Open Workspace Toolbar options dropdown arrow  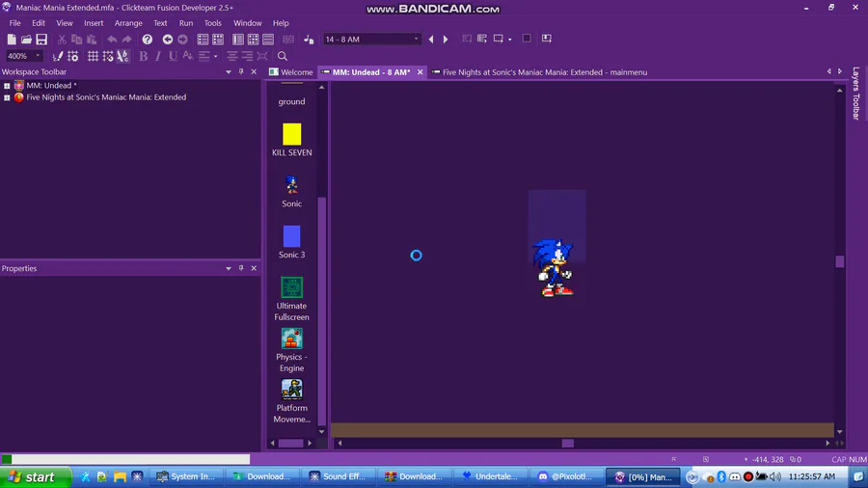228,72
